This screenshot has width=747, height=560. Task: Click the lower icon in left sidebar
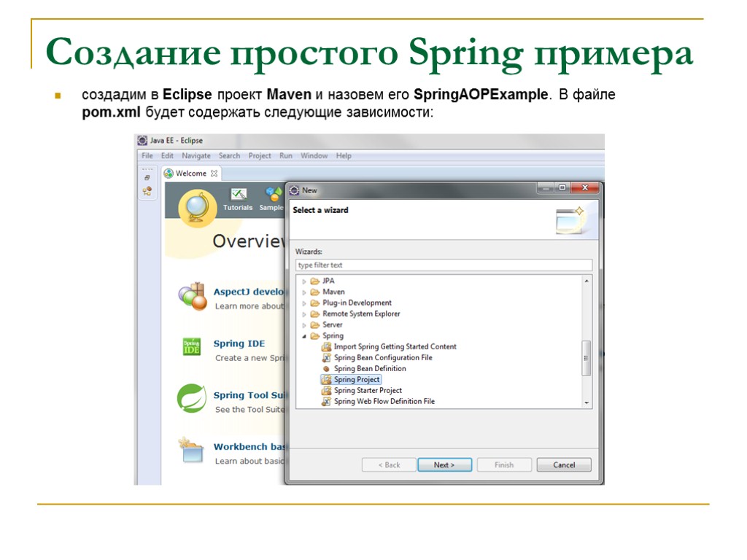point(147,191)
